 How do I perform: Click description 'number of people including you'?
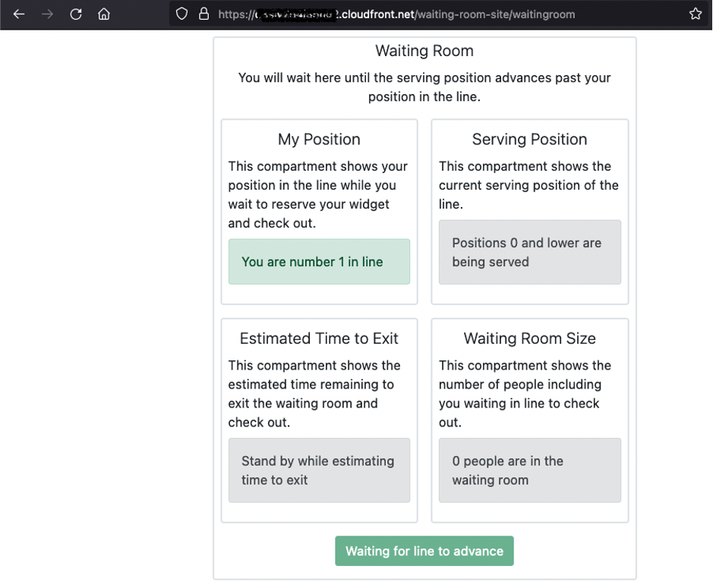[525, 394]
